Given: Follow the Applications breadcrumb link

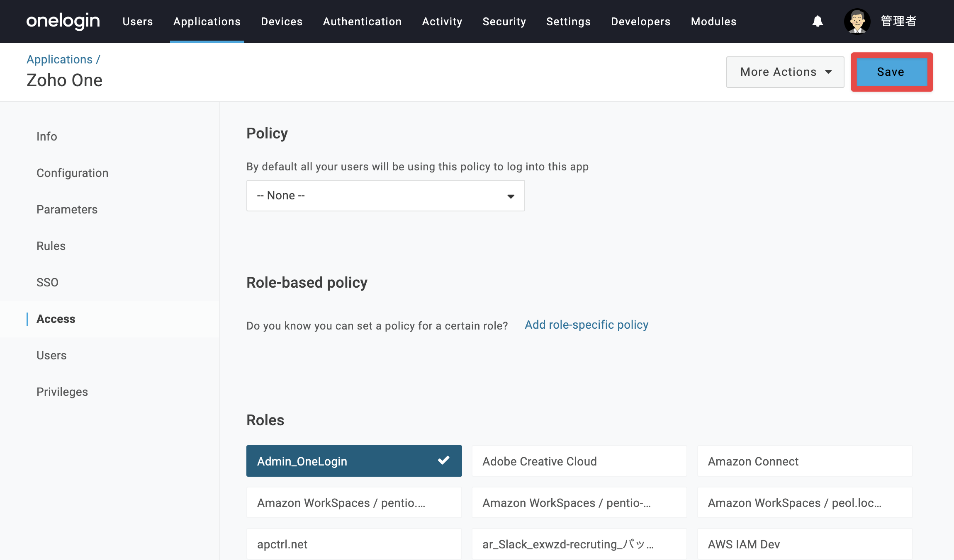Looking at the screenshot, I should [x=60, y=59].
